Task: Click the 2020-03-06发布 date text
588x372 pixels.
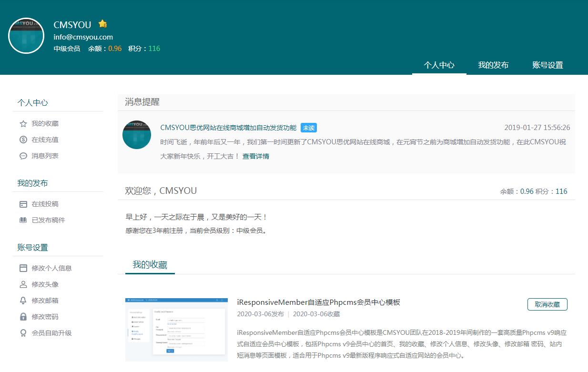Action: (x=261, y=314)
